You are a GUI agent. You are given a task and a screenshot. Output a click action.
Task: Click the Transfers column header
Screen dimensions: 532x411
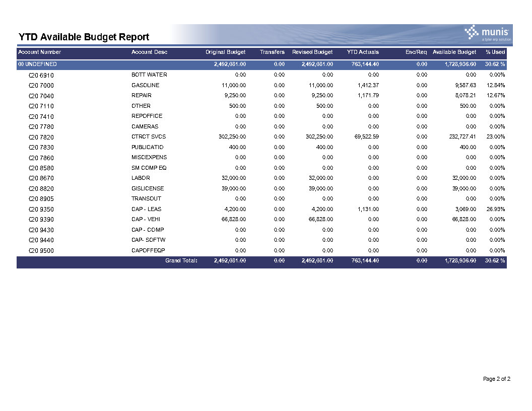coord(272,52)
